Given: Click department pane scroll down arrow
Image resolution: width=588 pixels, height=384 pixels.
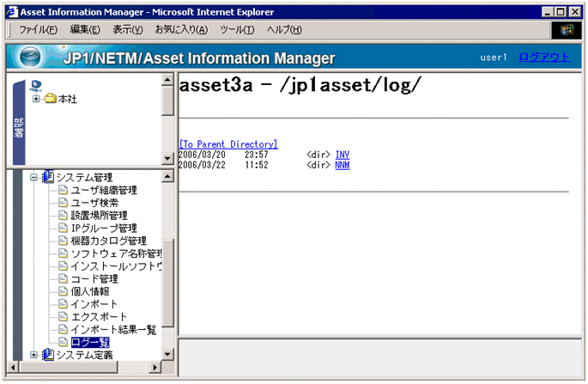Looking at the screenshot, I should (x=167, y=158).
